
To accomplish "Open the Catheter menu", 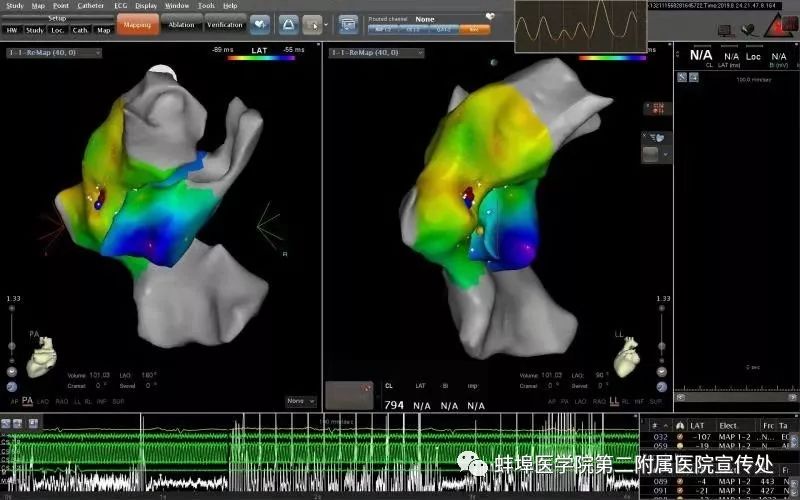I will tap(90, 6).
